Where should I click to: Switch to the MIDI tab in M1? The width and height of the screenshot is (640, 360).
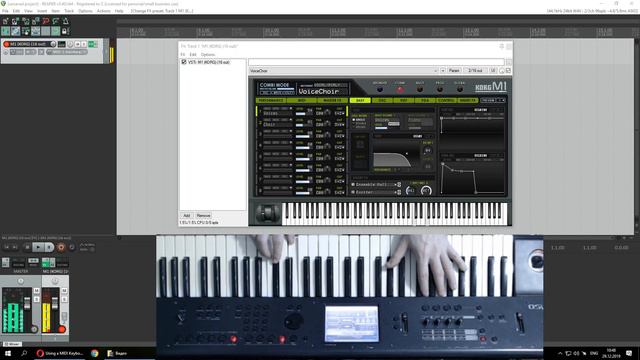(302, 100)
